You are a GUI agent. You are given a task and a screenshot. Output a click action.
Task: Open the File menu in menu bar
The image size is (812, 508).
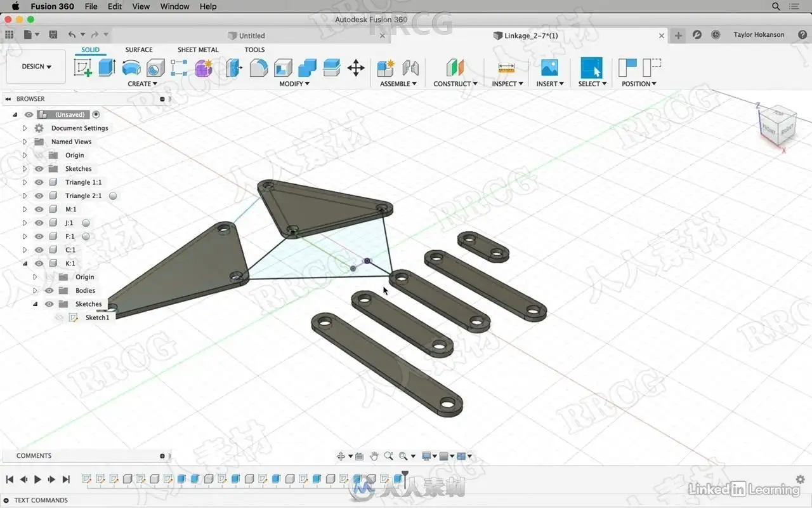[91, 6]
